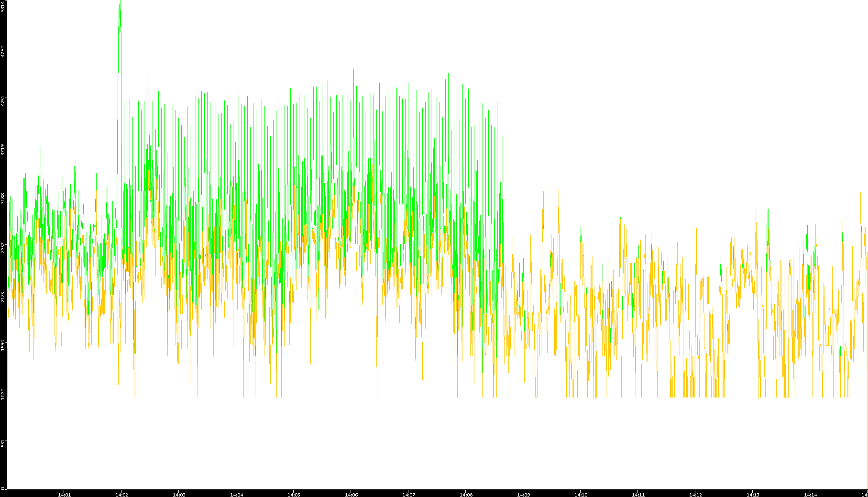Viewport: 868px width, 497px height.
Task: Click the 1594 vertical axis label
Action: (x=3, y=345)
